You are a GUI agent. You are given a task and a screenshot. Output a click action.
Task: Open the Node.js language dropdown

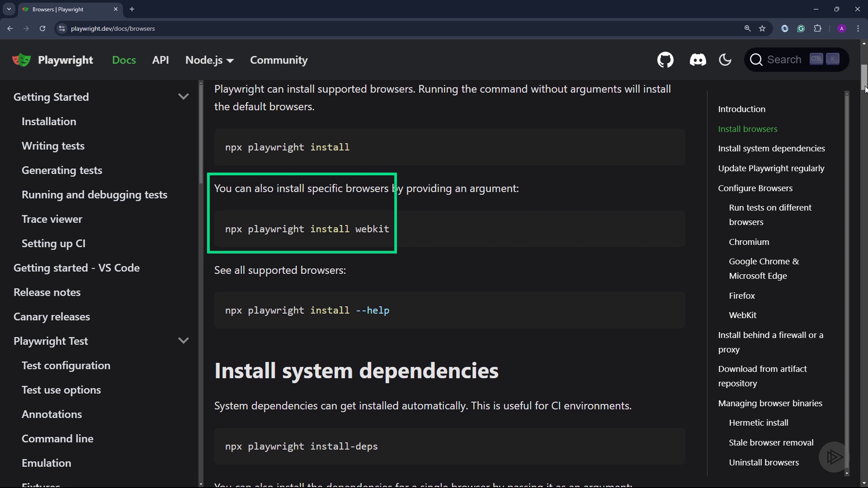[x=209, y=60]
